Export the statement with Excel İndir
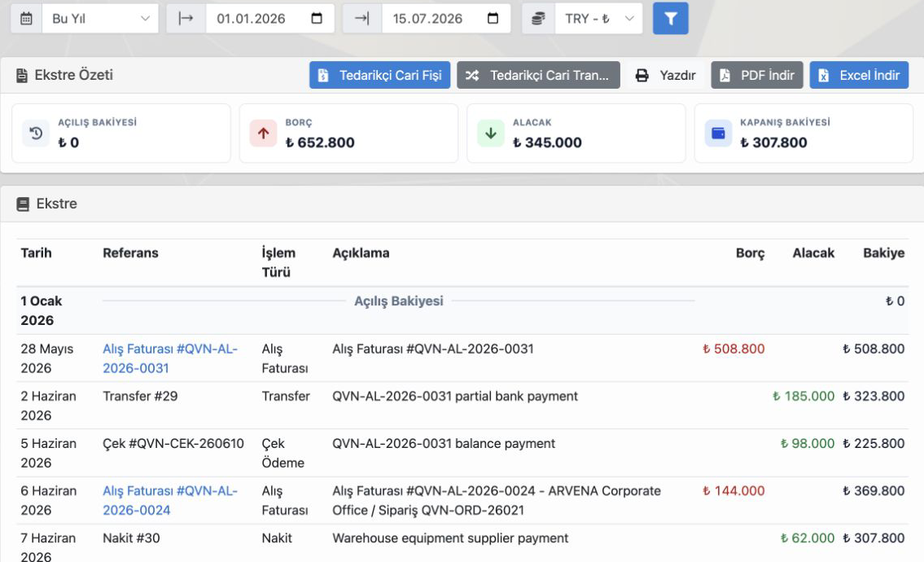 click(x=859, y=75)
